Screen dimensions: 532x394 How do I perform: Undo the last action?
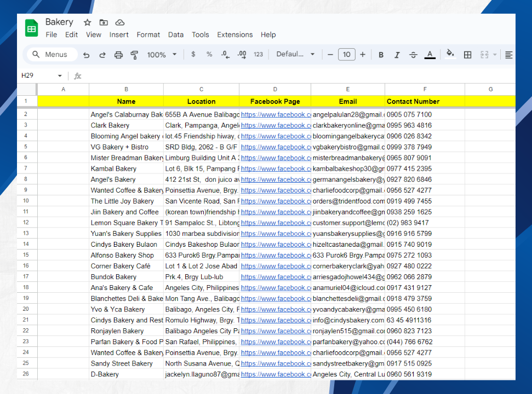[x=87, y=54]
